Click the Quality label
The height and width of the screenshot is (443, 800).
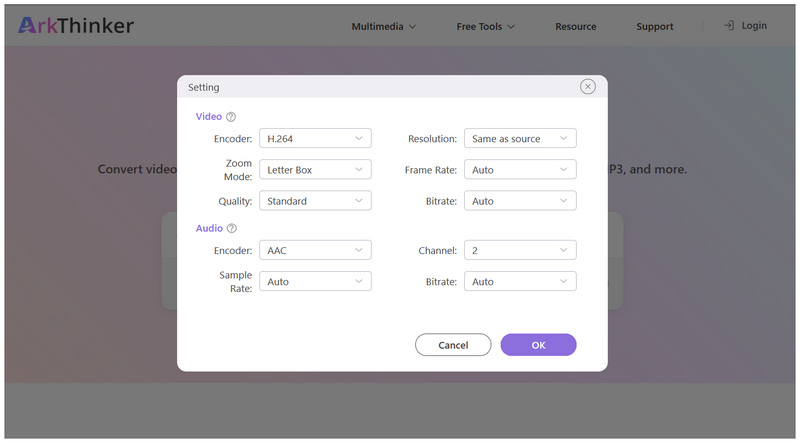click(235, 201)
